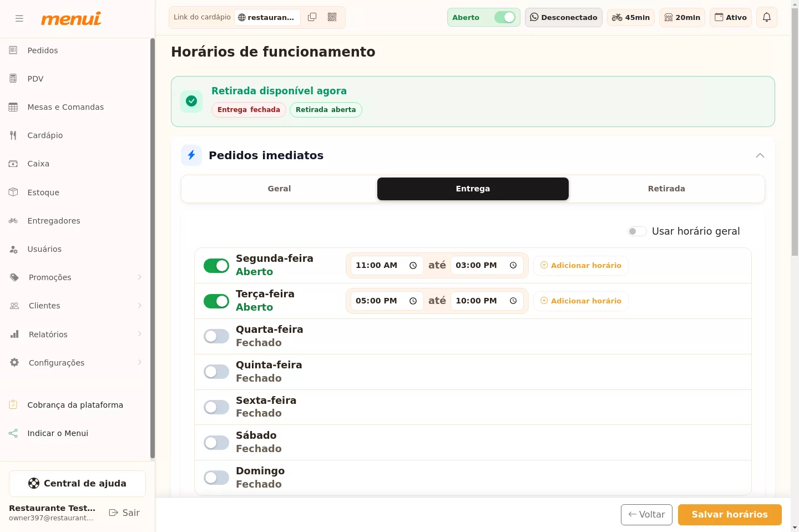Click Salvar horários button
Screen dimensions: 799x532
pyautogui.click(x=730, y=515)
